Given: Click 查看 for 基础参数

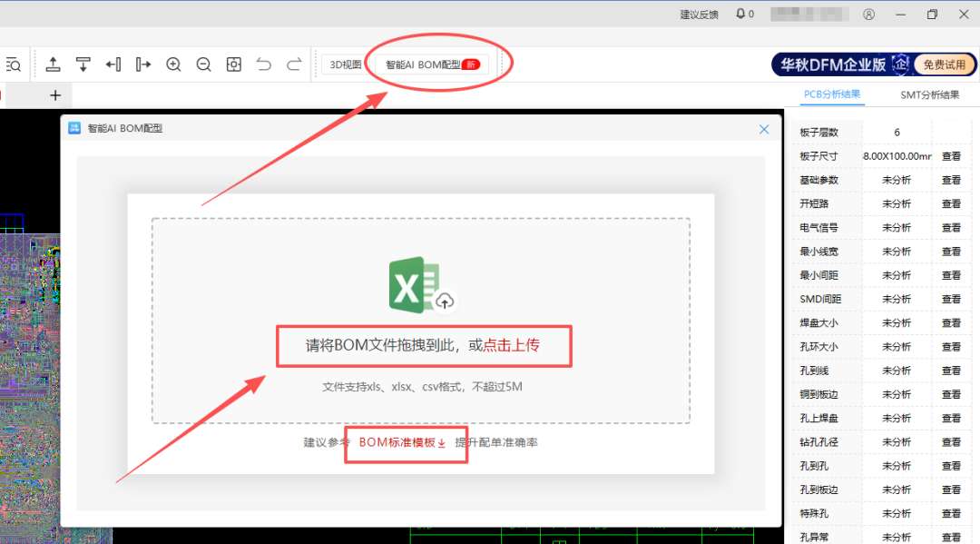Looking at the screenshot, I should click(951, 180).
